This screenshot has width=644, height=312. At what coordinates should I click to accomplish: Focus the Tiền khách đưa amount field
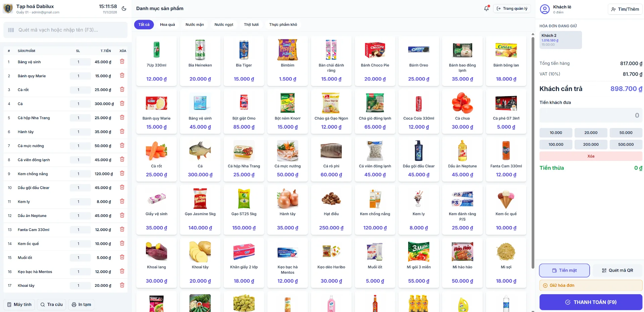591,115
